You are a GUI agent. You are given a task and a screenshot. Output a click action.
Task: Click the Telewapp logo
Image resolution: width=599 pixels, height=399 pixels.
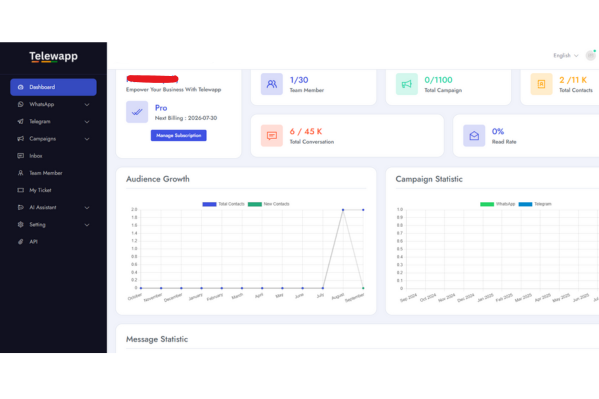pyautogui.click(x=53, y=57)
